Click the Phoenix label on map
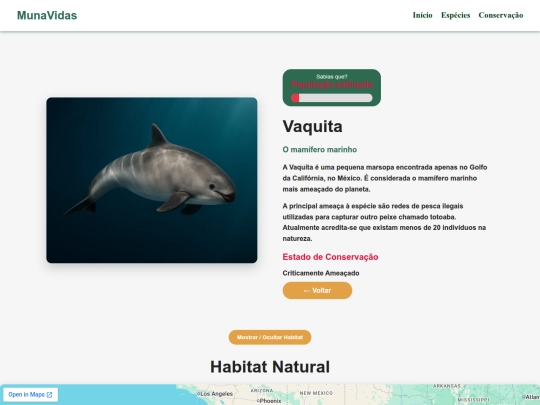The width and height of the screenshot is (540, 405). [269, 401]
